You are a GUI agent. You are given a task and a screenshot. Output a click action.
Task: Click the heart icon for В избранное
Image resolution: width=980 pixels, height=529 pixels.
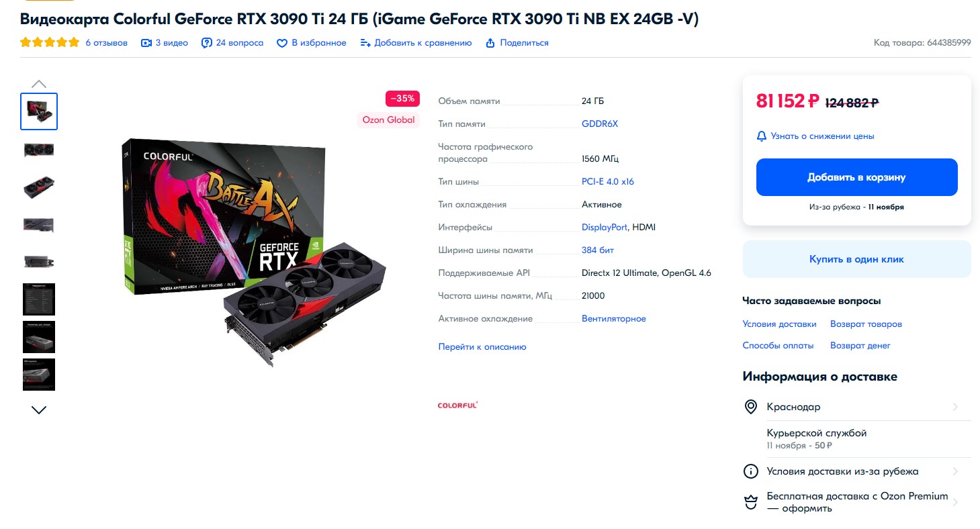282,43
